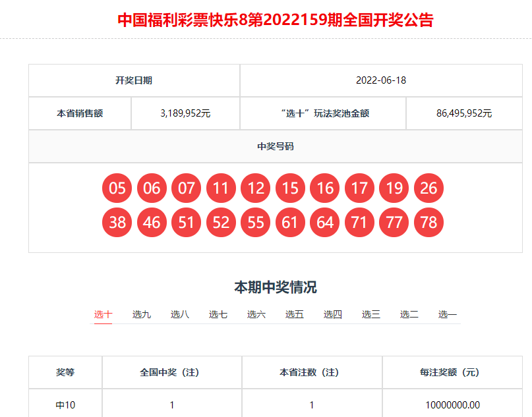Viewport: 532px width, 417px height.
Task: Click winning number ball 78
Action: coord(429,222)
